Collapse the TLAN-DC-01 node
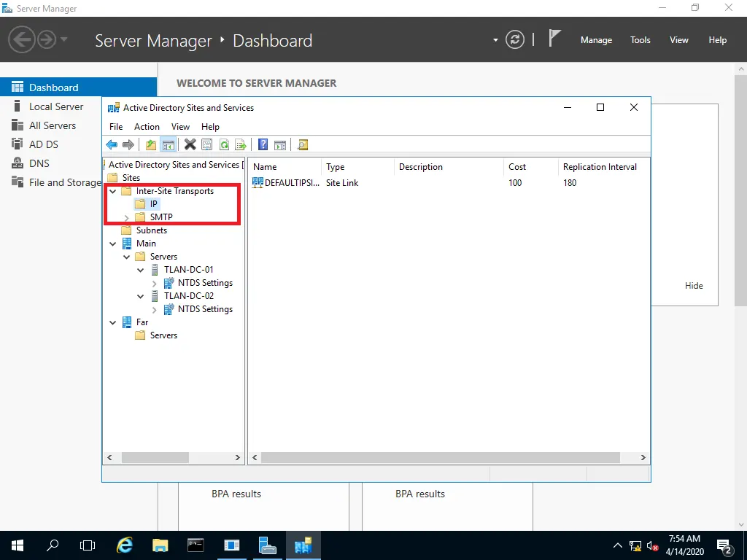Image resolution: width=747 pixels, height=560 pixels. [x=141, y=270]
